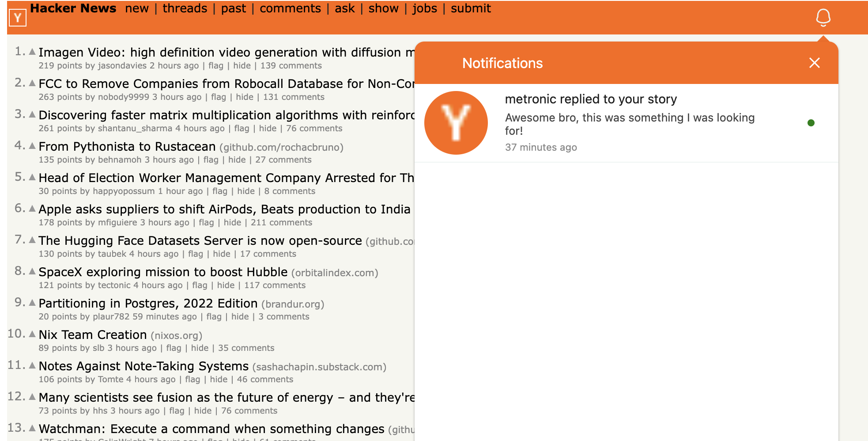
Task: Open 27 comments on Pythonista story
Action: (x=283, y=160)
